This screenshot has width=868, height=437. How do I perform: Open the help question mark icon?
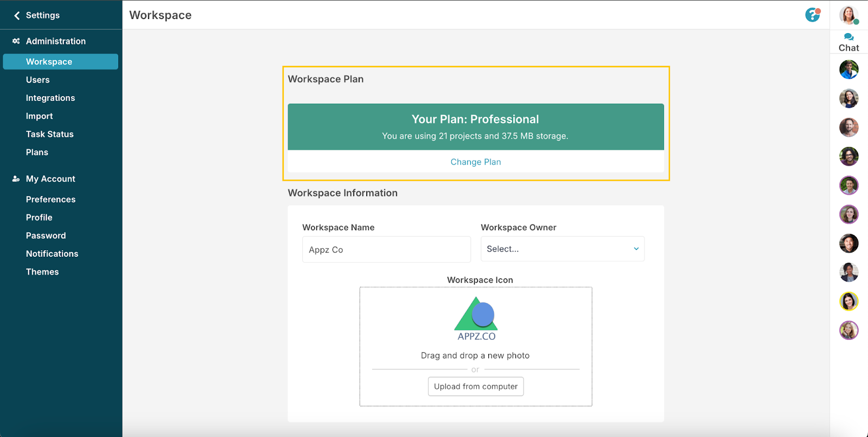[812, 15]
